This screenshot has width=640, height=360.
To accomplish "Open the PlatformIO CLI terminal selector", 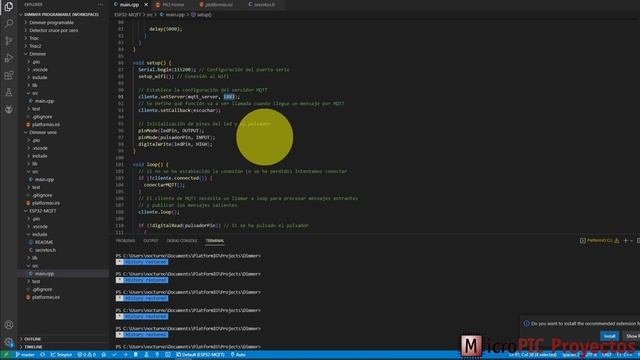I will pos(599,240).
